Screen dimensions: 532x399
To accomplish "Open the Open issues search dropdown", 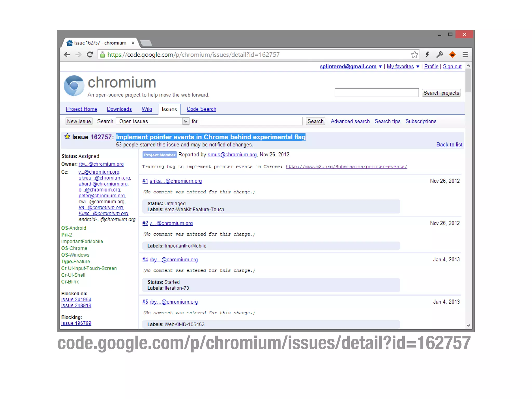I will point(152,121).
